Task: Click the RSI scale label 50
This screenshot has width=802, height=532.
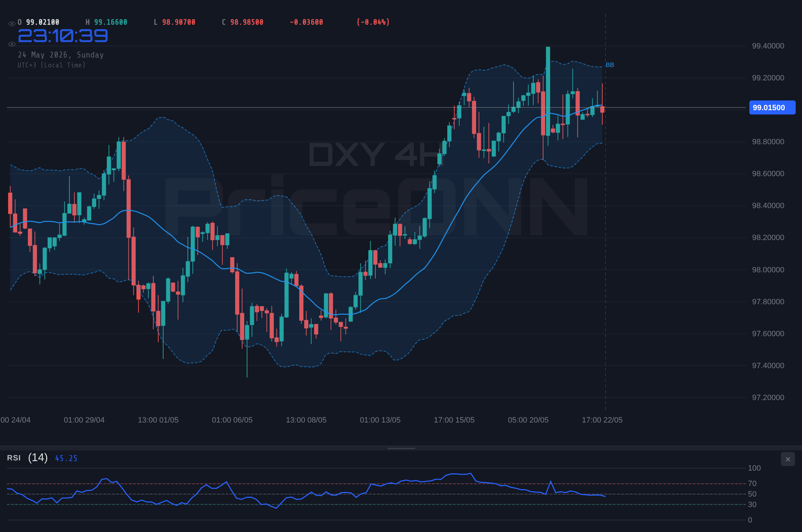Action: click(x=752, y=494)
